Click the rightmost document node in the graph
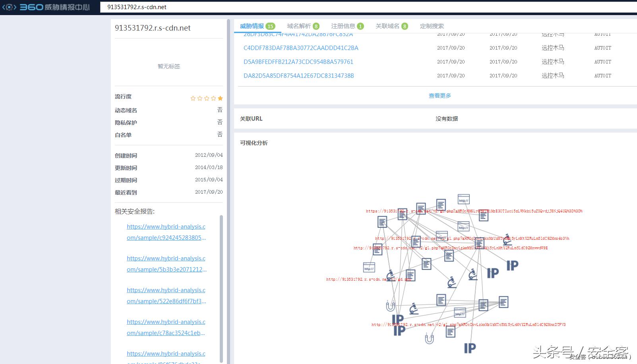 tap(503, 302)
